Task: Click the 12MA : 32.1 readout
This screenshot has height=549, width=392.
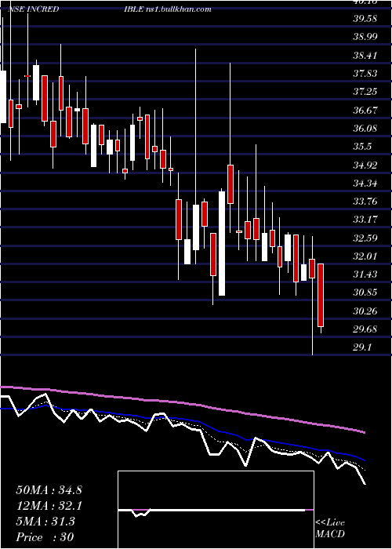Action: coord(49,506)
